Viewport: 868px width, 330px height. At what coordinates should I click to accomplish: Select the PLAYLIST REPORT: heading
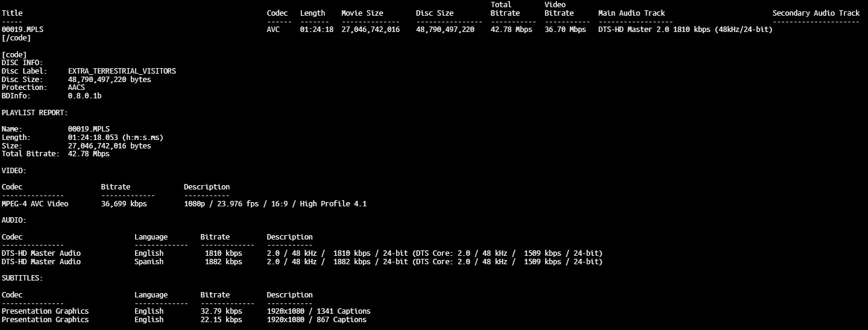35,113
